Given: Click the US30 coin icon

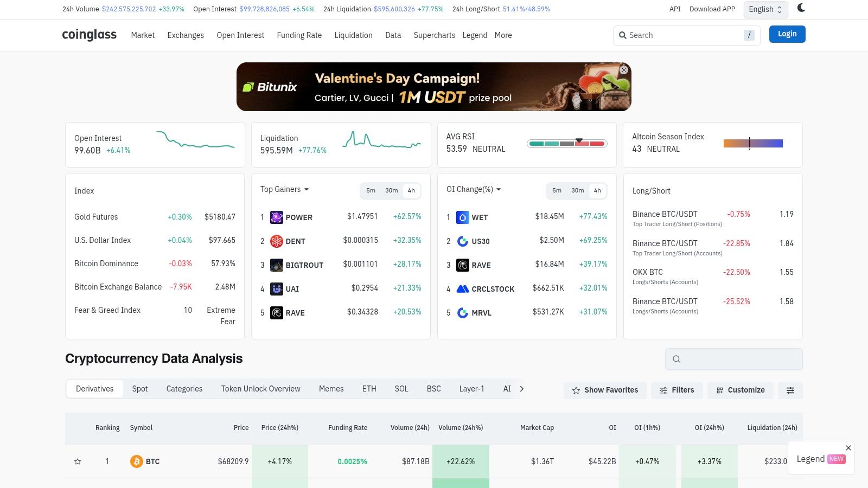Looking at the screenshot, I should pos(463,241).
